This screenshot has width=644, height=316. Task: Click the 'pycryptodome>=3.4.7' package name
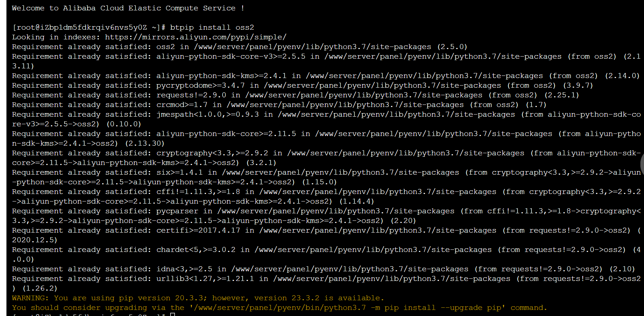(x=200, y=86)
